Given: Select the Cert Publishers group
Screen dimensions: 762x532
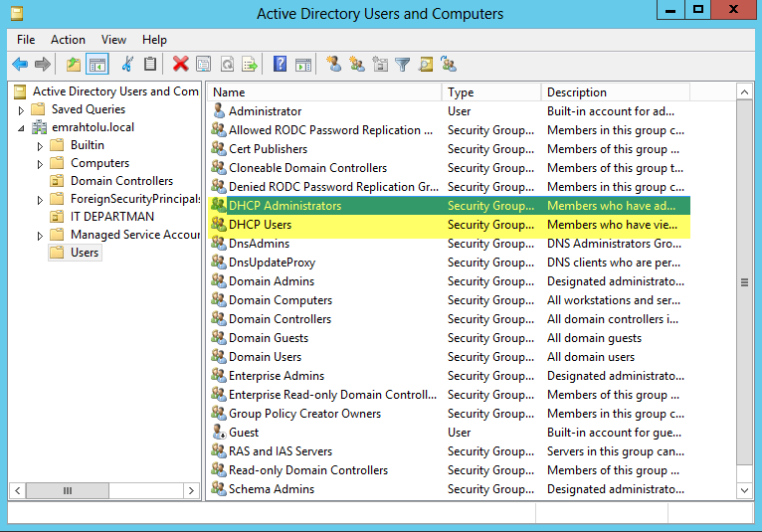Looking at the screenshot, I should (268, 149).
